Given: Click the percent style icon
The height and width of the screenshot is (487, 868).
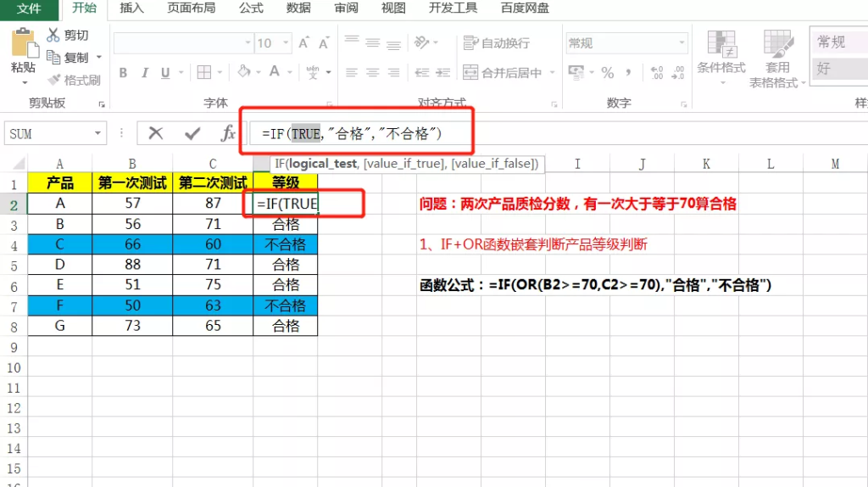Looking at the screenshot, I should (607, 73).
